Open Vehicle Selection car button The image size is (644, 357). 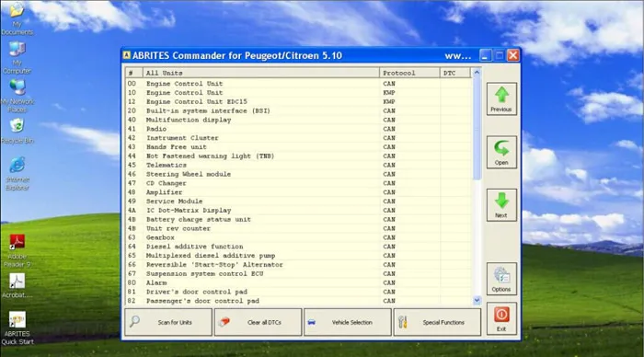point(348,322)
